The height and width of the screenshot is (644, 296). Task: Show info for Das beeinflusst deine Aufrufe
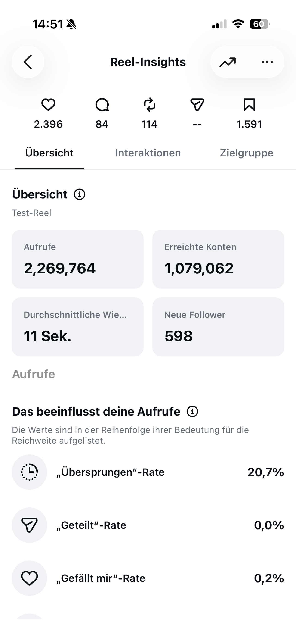click(192, 411)
